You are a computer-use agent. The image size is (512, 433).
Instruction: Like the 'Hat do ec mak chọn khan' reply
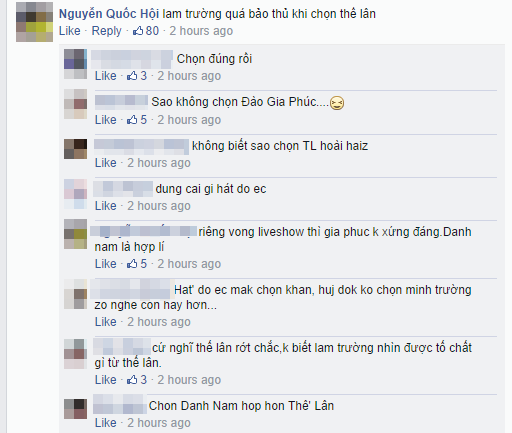pos(106,322)
